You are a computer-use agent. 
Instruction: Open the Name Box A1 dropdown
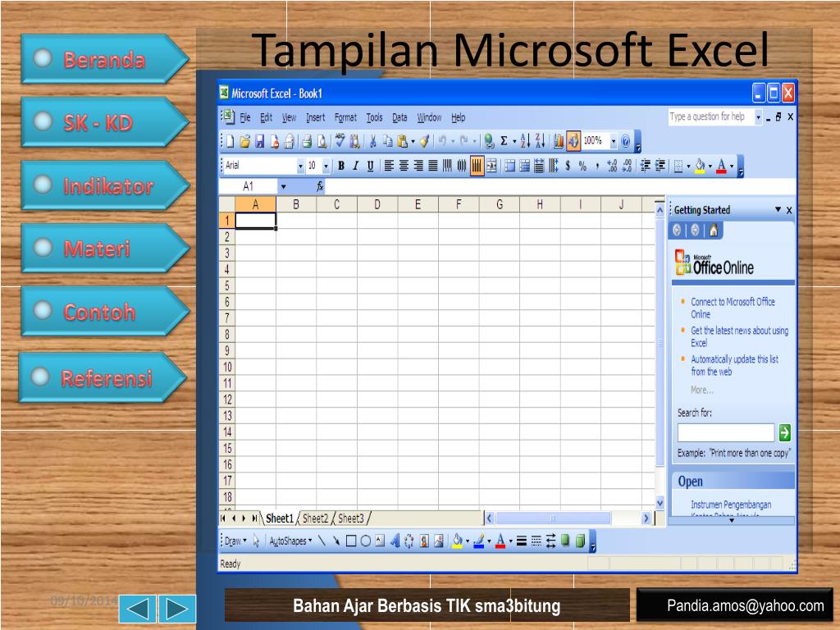pos(283,187)
